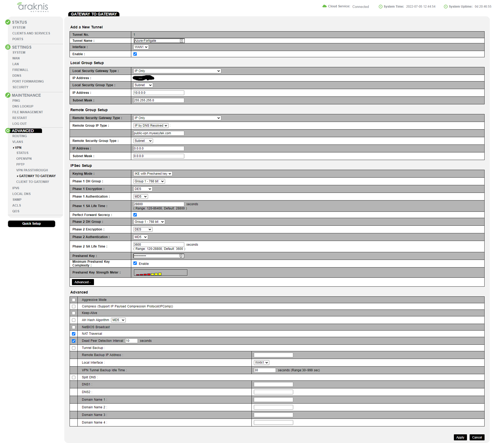Click the Cloud Service cloud icon
The width and height of the screenshot is (504, 443).
click(324, 6)
